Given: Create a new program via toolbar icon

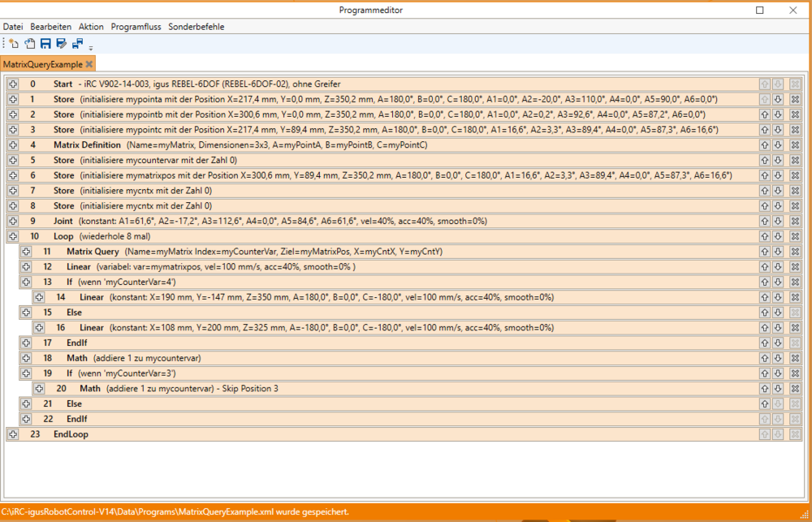Looking at the screenshot, I should click(x=13, y=43).
